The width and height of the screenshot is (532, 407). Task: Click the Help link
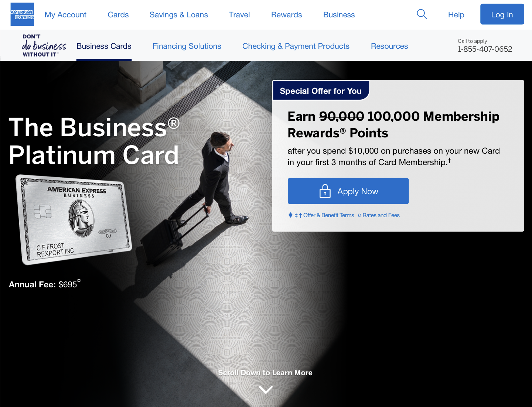456,15
